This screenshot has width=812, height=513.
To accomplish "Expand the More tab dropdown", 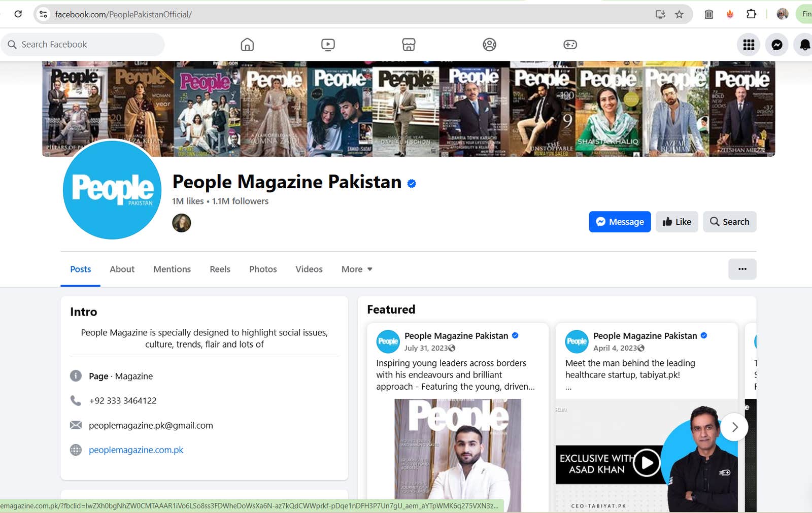I will tap(356, 269).
